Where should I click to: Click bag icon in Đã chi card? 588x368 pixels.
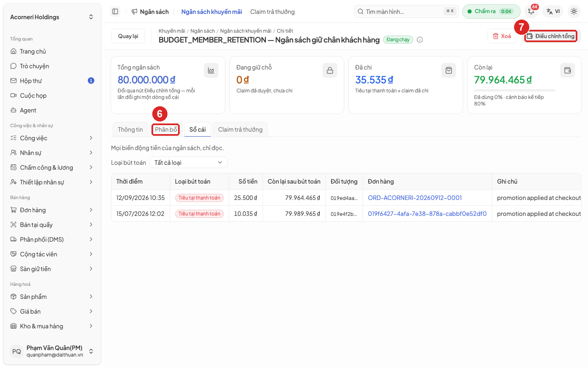(x=449, y=70)
